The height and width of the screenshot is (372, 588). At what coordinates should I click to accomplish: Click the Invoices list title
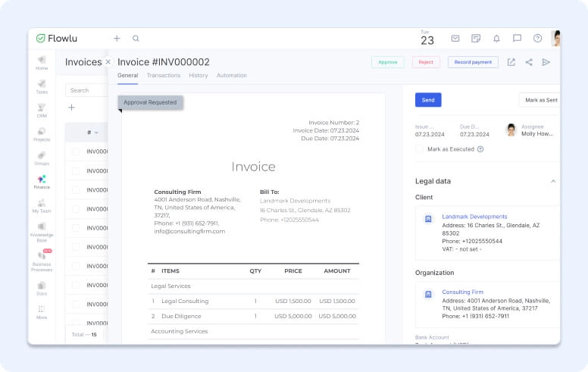(83, 62)
